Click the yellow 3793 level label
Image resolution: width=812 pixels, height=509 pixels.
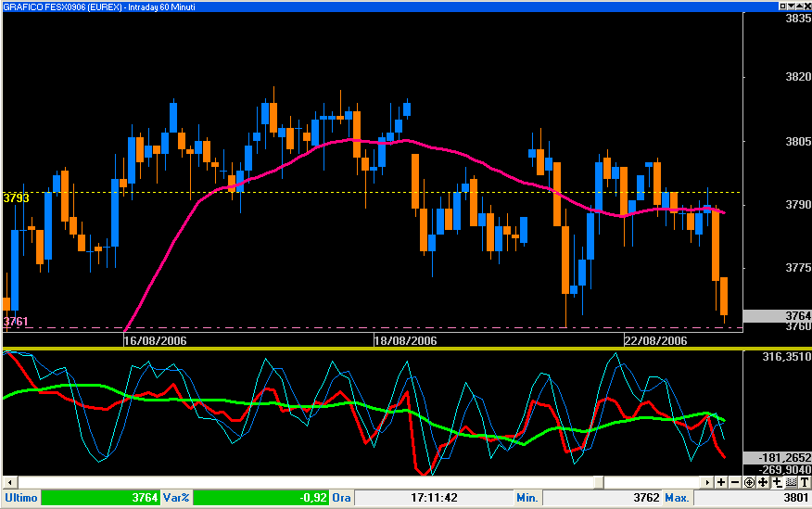point(16,198)
